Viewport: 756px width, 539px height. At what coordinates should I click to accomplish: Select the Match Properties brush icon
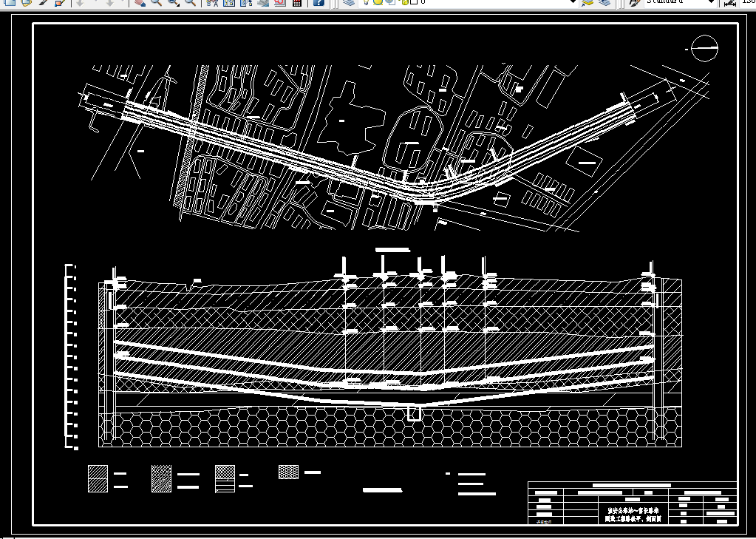point(44,2)
